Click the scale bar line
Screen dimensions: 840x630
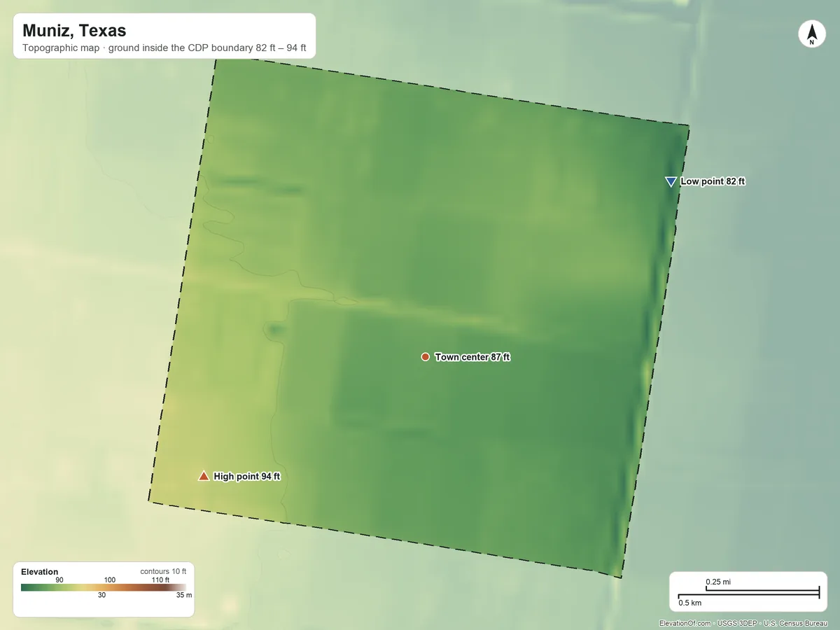[x=748, y=593]
